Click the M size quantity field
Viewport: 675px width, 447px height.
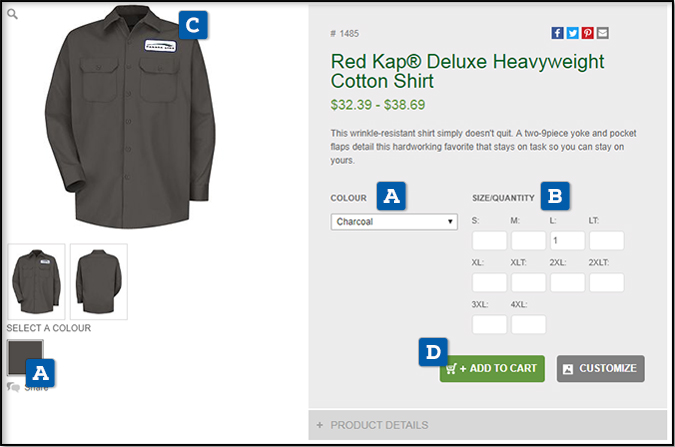click(x=528, y=241)
